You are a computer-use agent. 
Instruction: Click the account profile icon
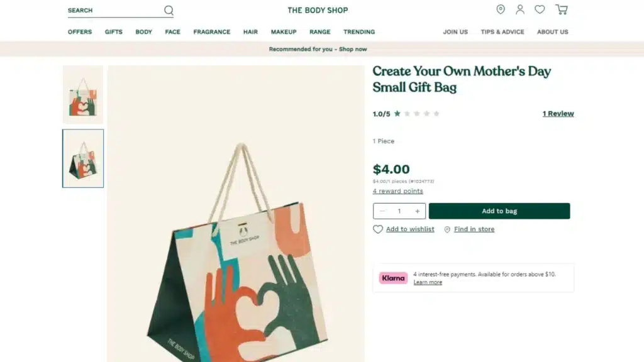(x=519, y=10)
